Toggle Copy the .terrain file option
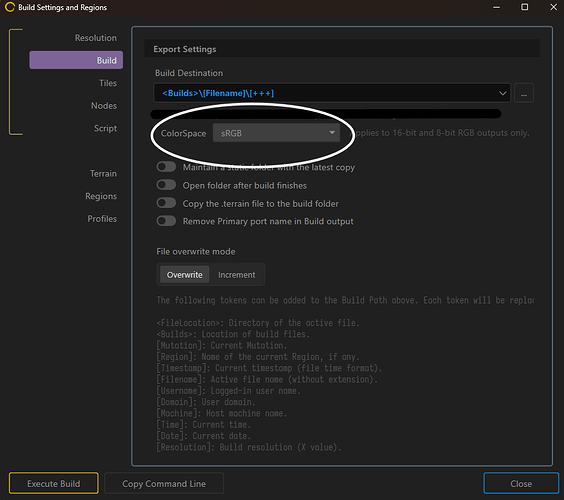 (x=166, y=203)
